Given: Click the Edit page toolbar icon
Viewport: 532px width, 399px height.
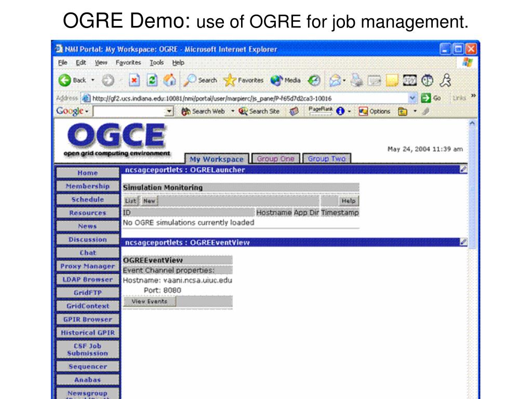Looking at the screenshot, I should [374, 81].
